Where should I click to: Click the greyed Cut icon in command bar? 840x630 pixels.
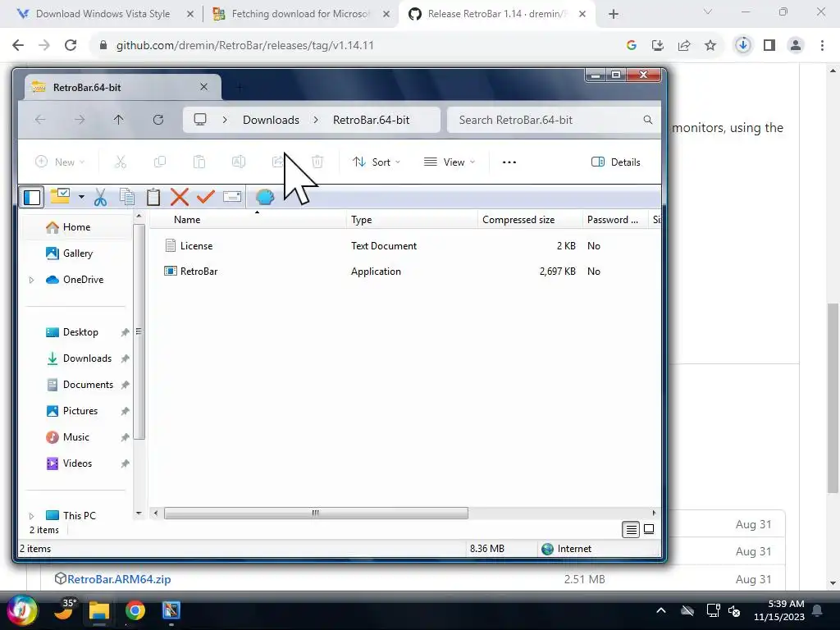pyautogui.click(x=121, y=162)
